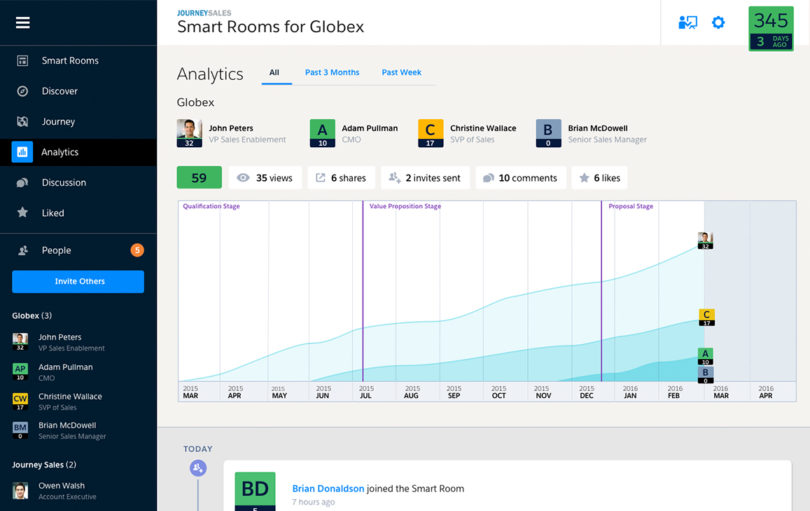Click Christine Wallace's yellow C badge

coord(430,133)
